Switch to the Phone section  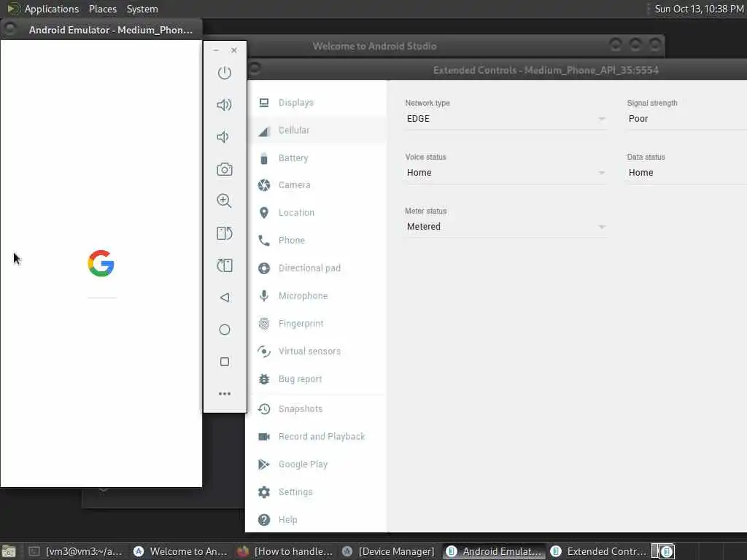(x=317, y=240)
